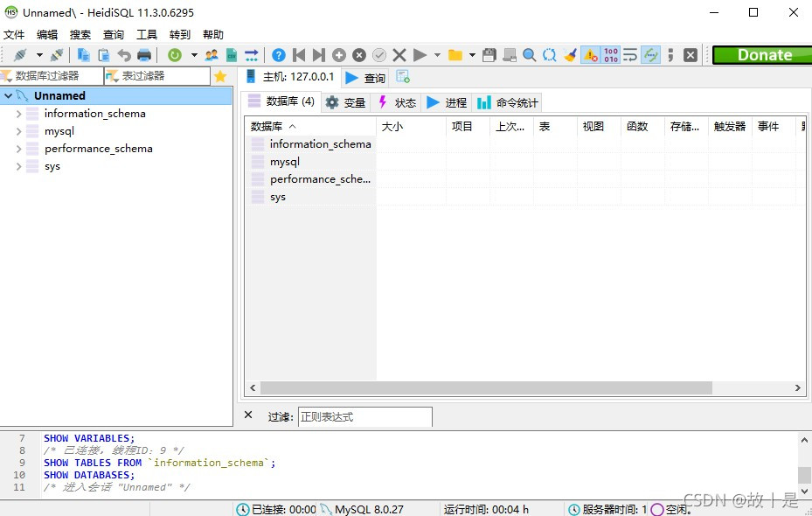Click the blue help question mark icon

tap(279, 55)
